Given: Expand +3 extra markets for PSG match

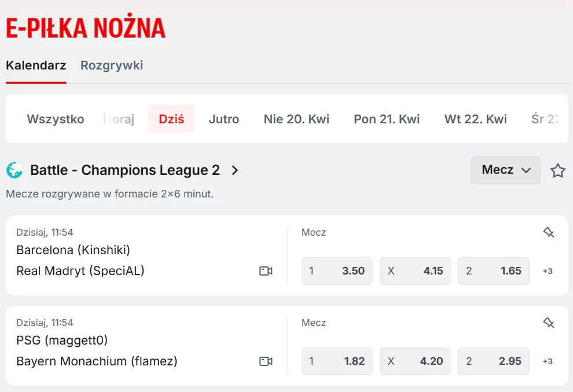Looking at the screenshot, I should (547, 361).
